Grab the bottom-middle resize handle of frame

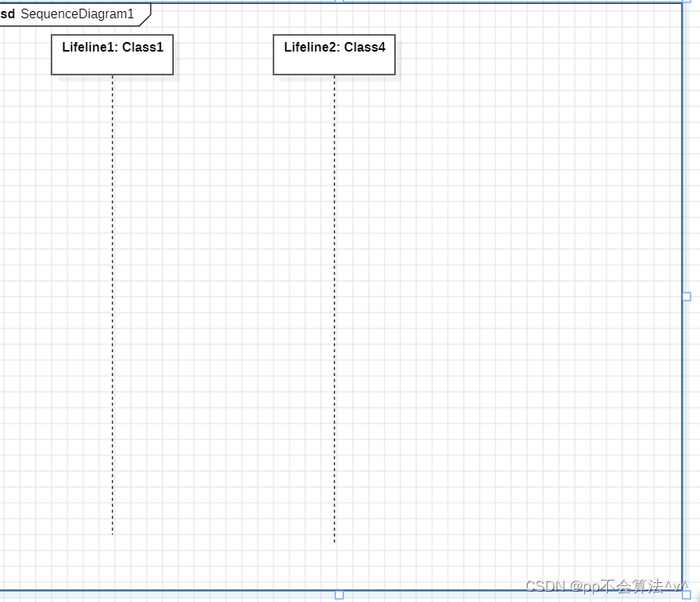coord(339,595)
